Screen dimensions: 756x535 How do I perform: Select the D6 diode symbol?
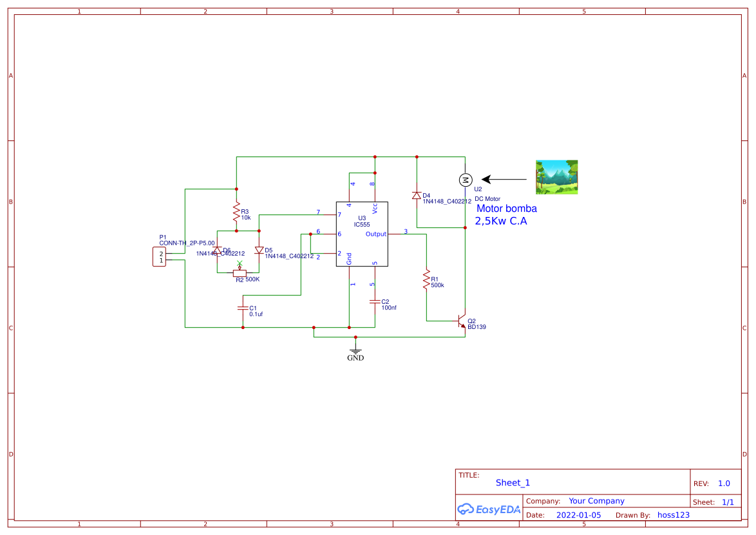pyautogui.click(x=217, y=250)
